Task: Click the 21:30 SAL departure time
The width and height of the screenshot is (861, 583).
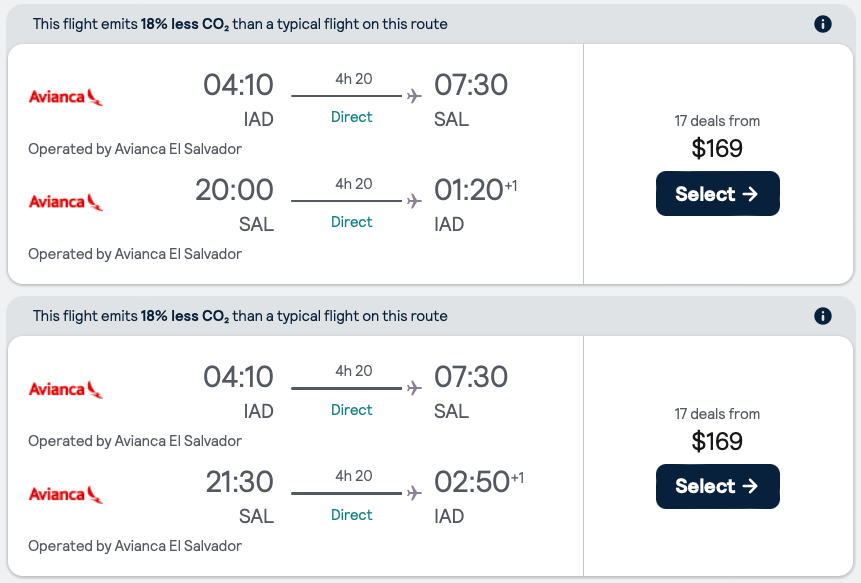Action: point(239,482)
